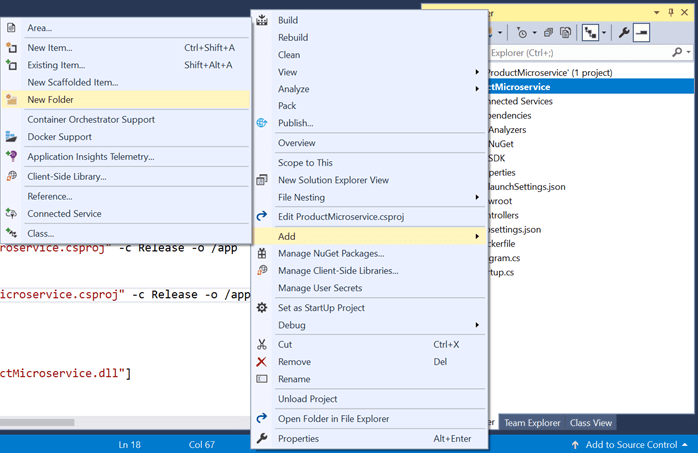Expand the File Nesting submenu arrow

(x=477, y=197)
